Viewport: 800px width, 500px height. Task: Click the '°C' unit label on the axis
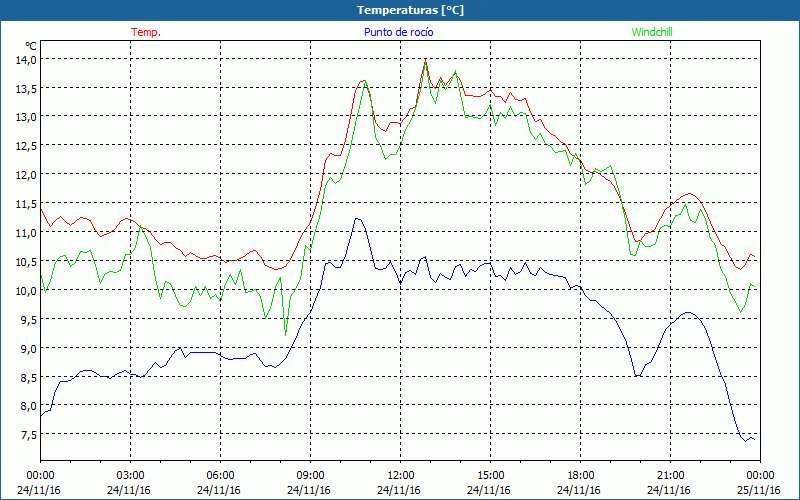pos(31,45)
